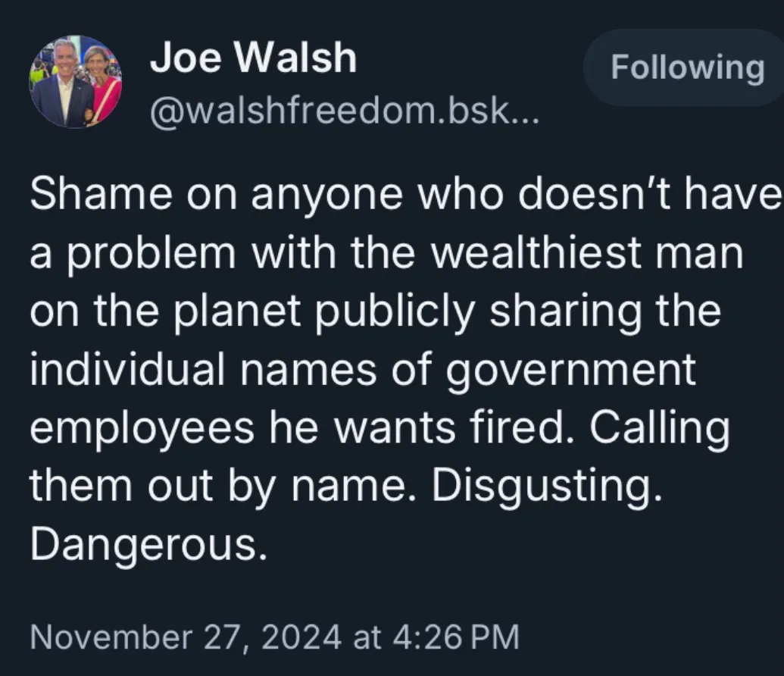Open Joe Walsh's profile avatar photo
This screenshot has width=784, height=676.
pyautogui.click(x=76, y=82)
